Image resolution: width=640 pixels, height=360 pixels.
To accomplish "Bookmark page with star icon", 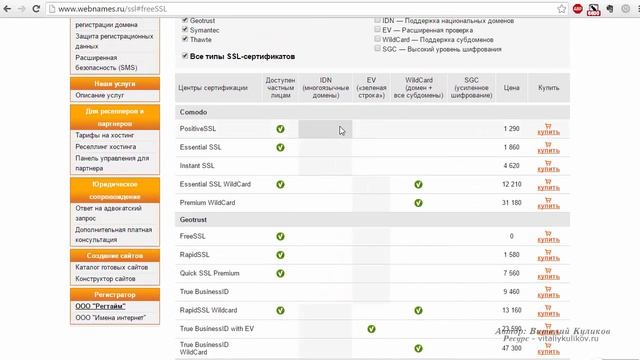I will [562, 9].
